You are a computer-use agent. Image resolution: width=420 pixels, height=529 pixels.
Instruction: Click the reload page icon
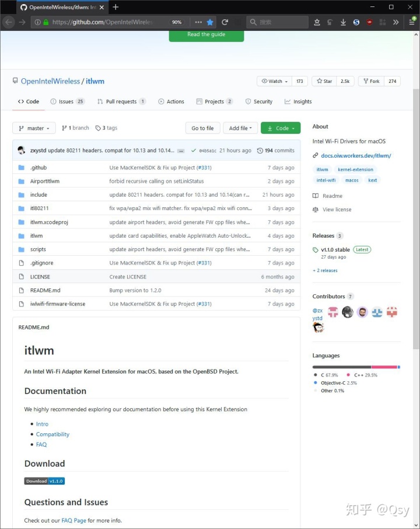pyautogui.click(x=225, y=22)
